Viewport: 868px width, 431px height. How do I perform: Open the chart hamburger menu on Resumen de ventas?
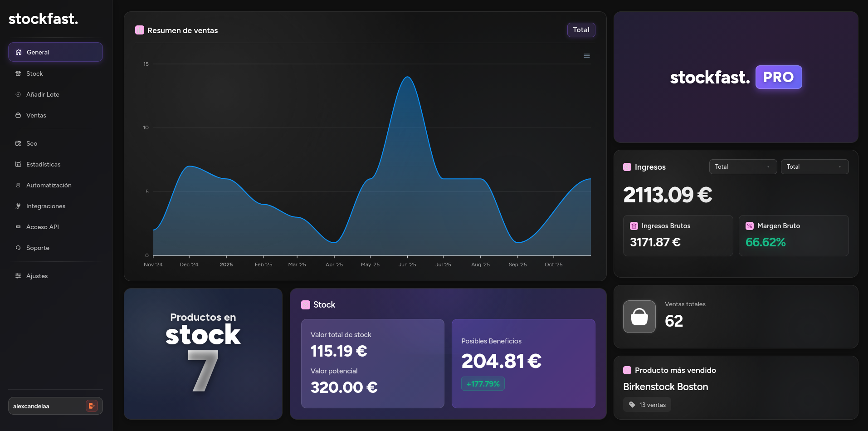click(586, 55)
